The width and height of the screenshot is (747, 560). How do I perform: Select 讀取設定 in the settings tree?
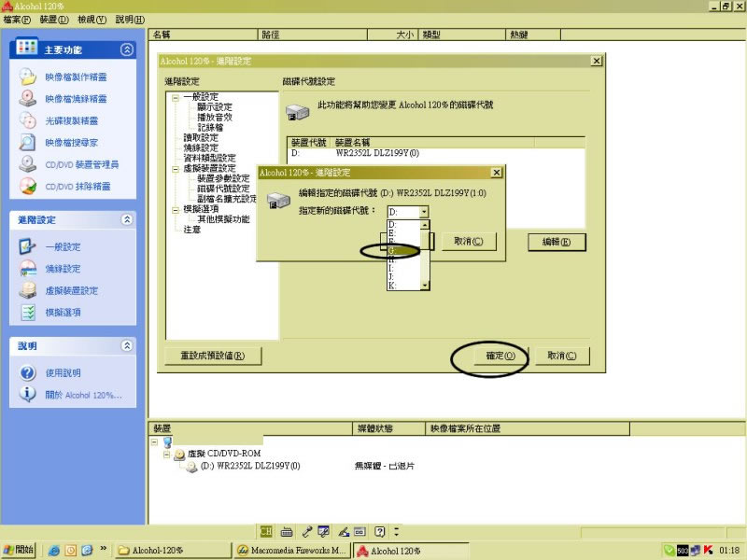coord(201,137)
